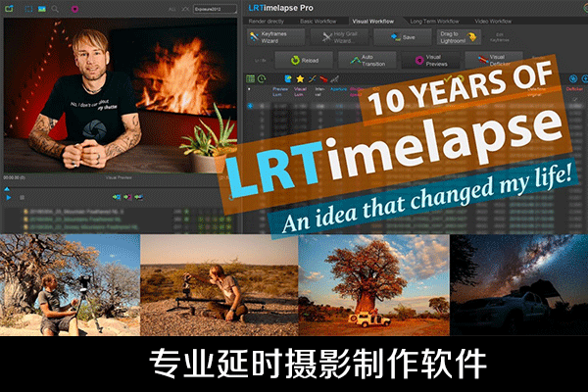Click the magenta visual preview icon in preview toolbar

point(74,9)
